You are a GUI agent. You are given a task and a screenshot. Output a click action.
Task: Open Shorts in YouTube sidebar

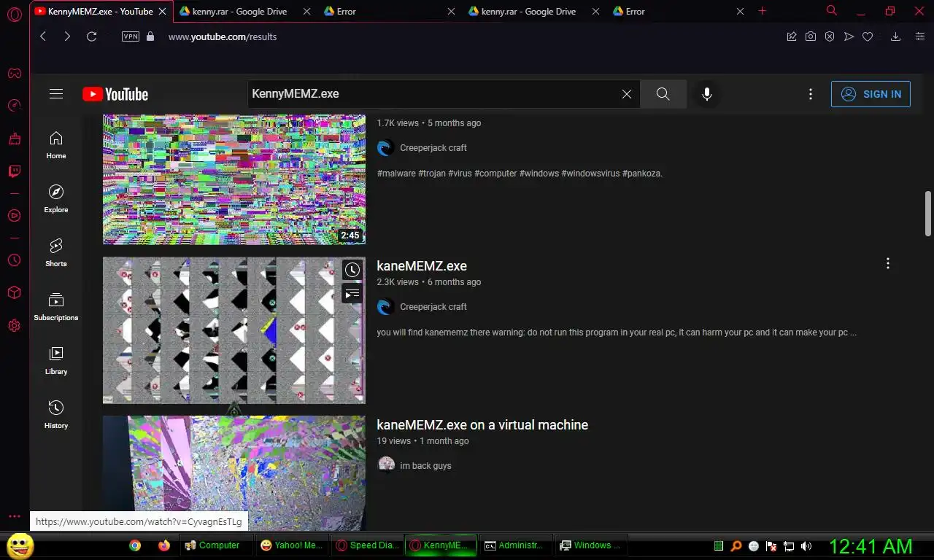pos(56,253)
